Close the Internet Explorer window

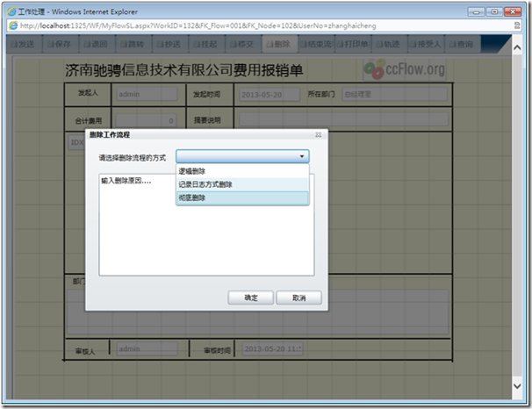[x=513, y=12]
